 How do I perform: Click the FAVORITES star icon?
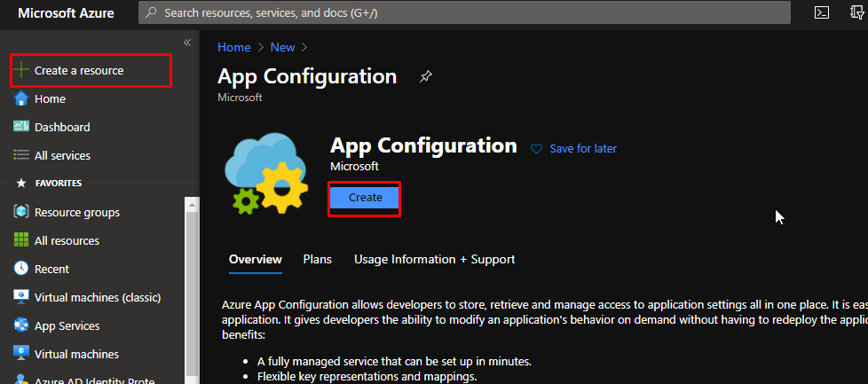pyautogui.click(x=21, y=184)
